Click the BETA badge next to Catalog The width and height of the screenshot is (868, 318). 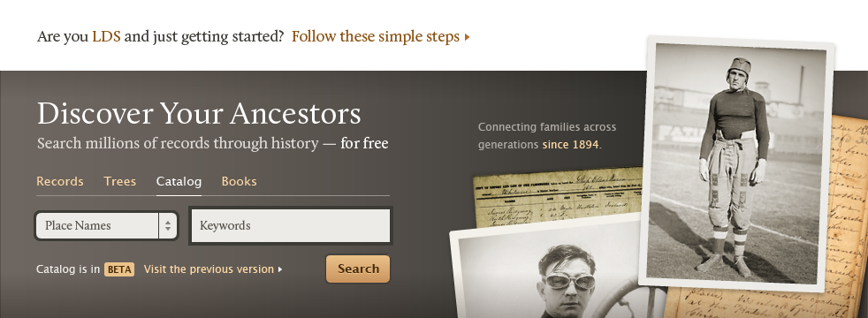(119, 269)
